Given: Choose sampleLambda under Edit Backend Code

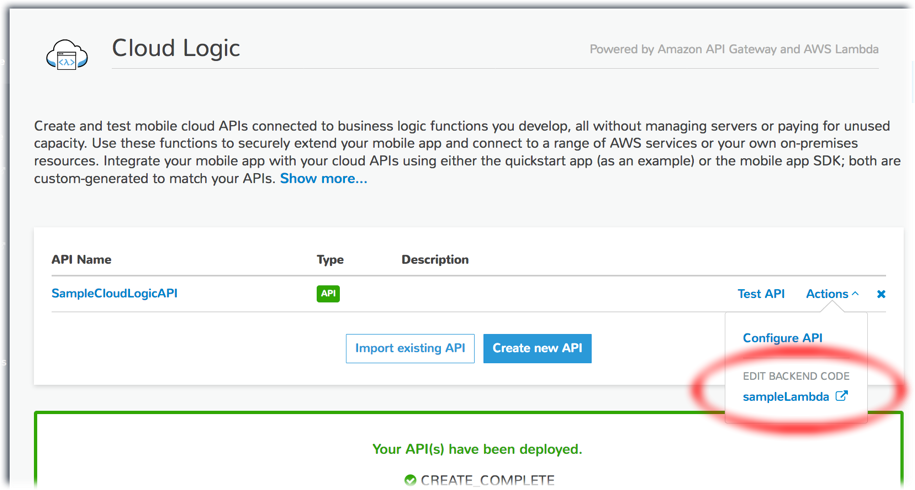Looking at the screenshot, I should (x=785, y=397).
